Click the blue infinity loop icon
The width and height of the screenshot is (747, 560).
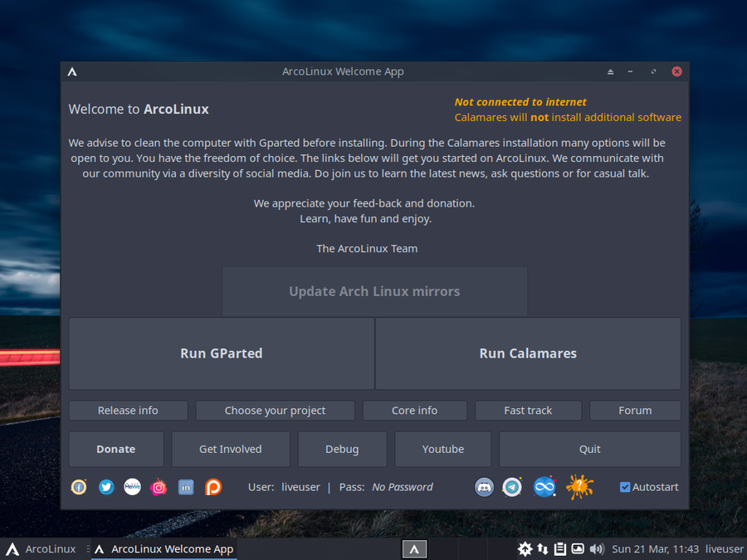coord(544,487)
